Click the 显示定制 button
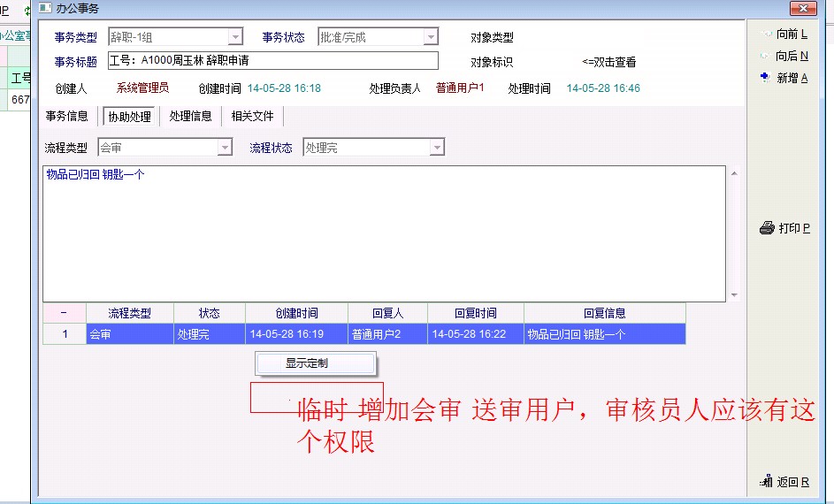The height and width of the screenshot is (504, 834). (x=316, y=363)
